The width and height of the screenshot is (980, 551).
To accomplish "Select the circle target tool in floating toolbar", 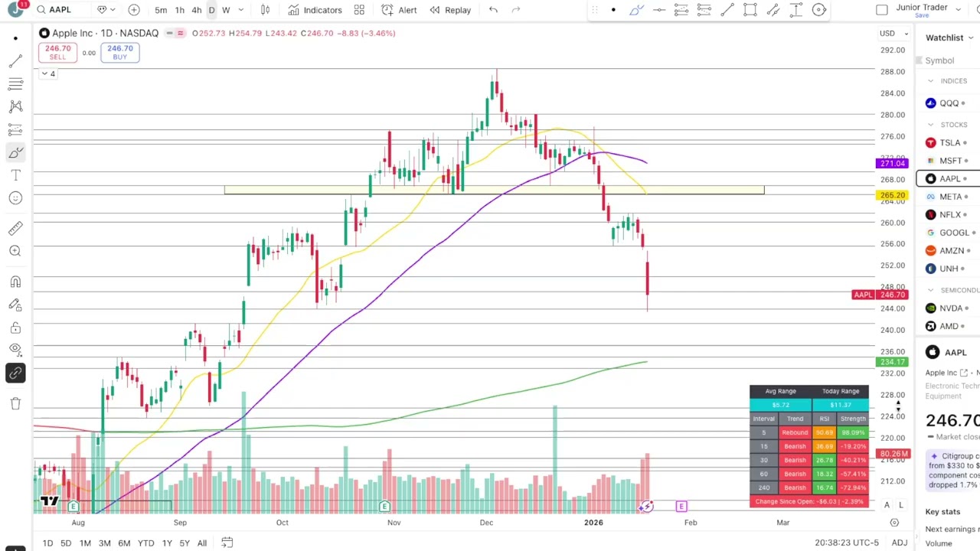I will click(819, 10).
